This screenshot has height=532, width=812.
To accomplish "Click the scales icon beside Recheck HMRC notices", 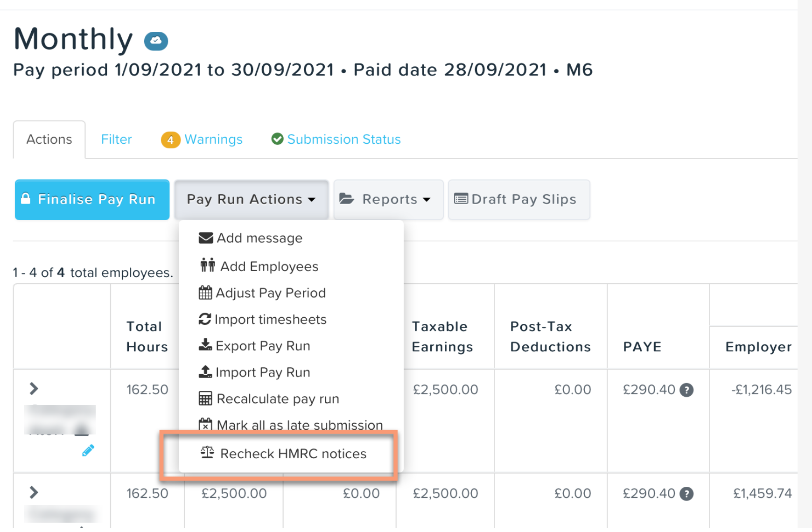I will [x=207, y=453].
